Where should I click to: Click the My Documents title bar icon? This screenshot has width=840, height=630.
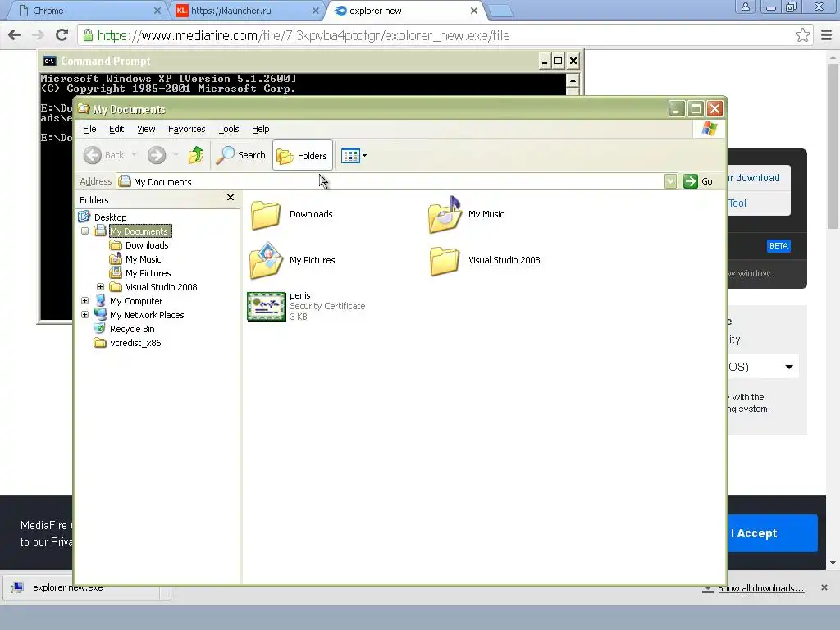(83, 109)
